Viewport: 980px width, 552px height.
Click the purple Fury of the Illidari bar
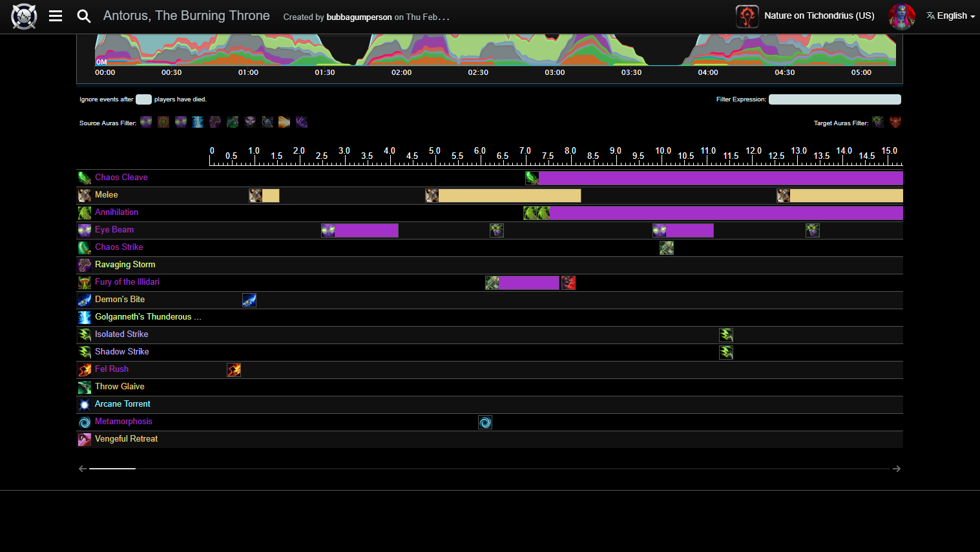click(528, 283)
